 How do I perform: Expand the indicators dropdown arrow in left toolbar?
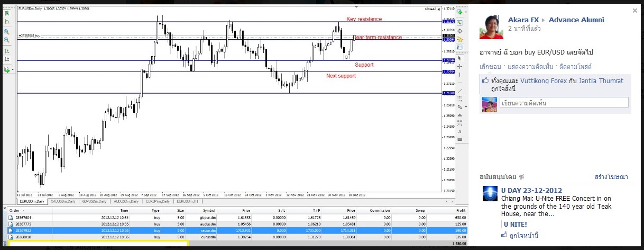[13, 69]
